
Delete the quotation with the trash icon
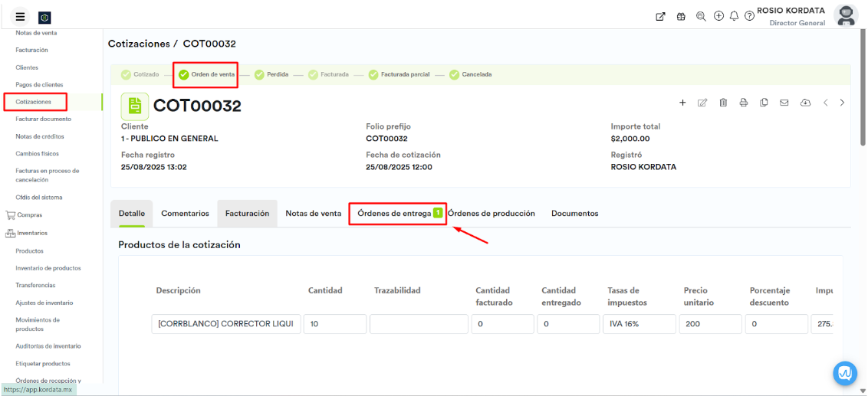click(723, 103)
